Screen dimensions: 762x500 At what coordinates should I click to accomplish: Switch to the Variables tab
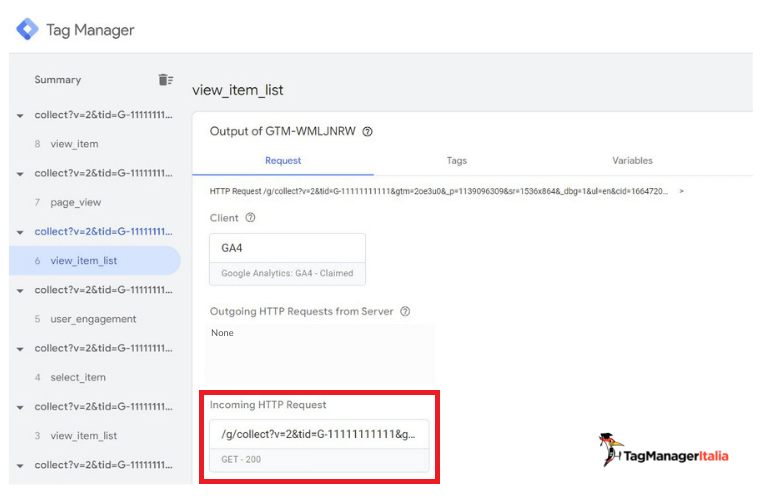tap(632, 160)
